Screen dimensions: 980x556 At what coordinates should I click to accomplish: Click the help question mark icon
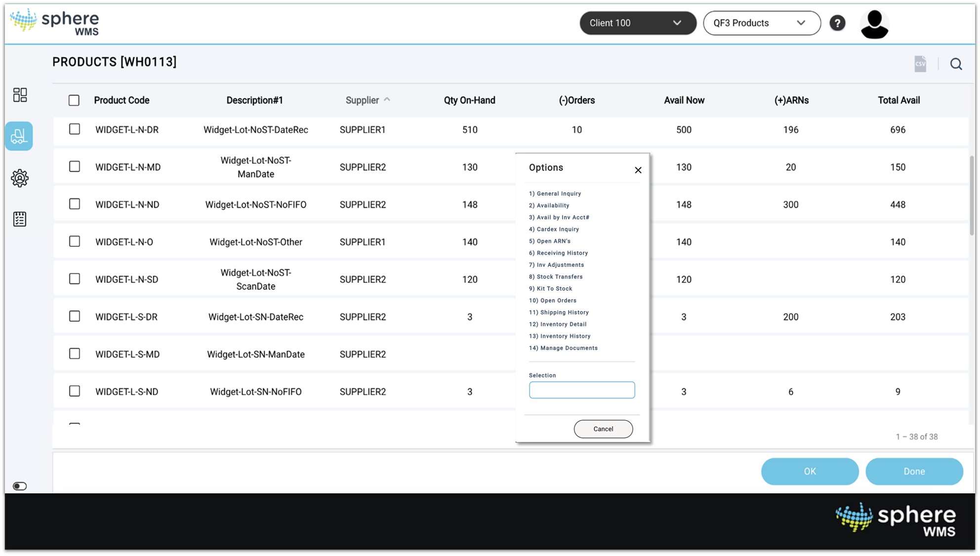pos(838,23)
